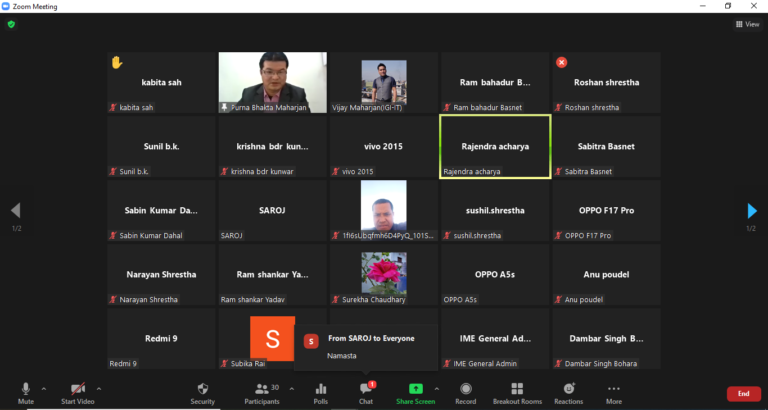Expand share options arrow beside Share Screen
Viewport: 768px width, 410px height.
[437, 389]
